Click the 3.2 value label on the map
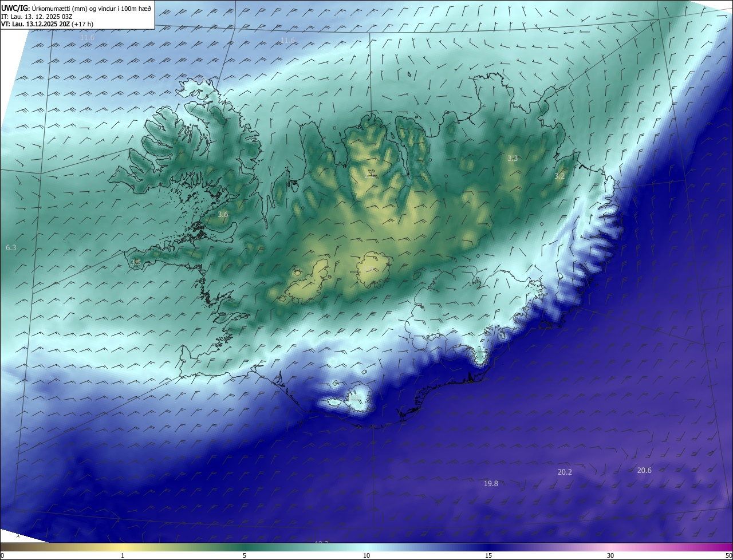This screenshot has width=733, height=560. 559,176
